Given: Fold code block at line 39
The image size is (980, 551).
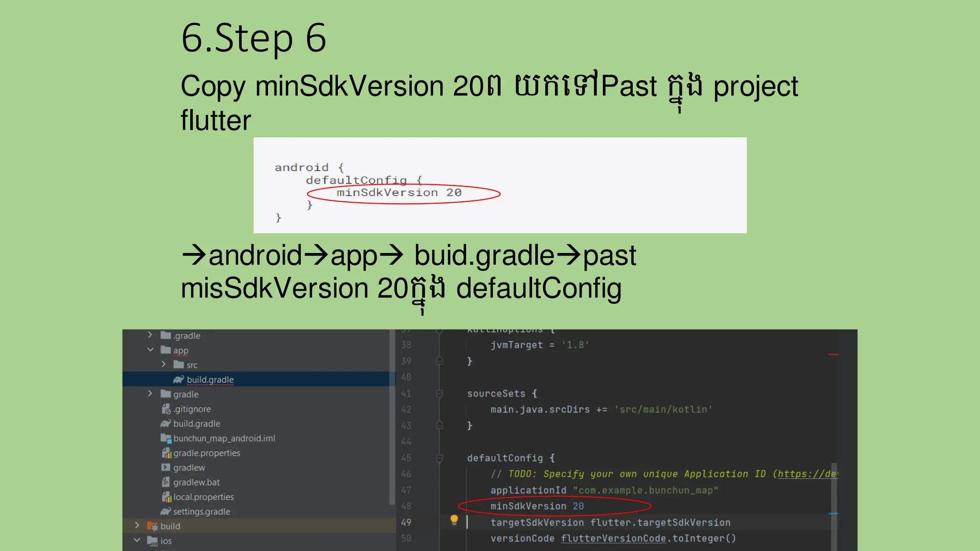Looking at the screenshot, I should tap(440, 361).
